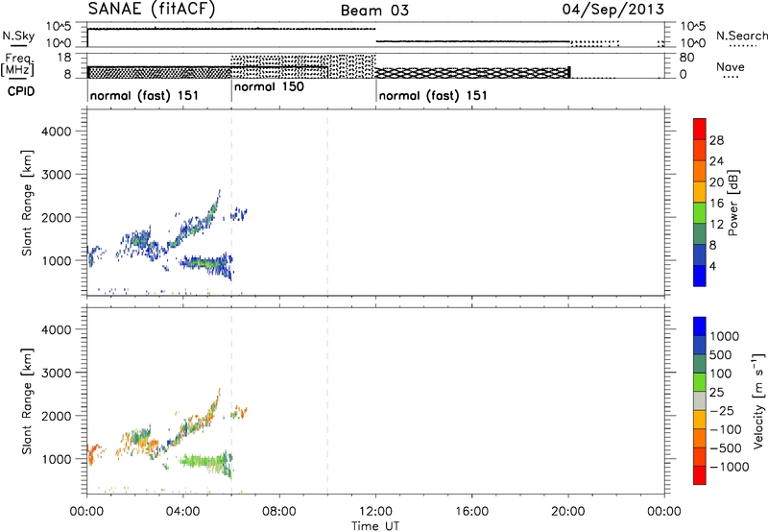This screenshot has width=768, height=532.
Task: Click the Time UT axis title
Action: click(x=375, y=526)
